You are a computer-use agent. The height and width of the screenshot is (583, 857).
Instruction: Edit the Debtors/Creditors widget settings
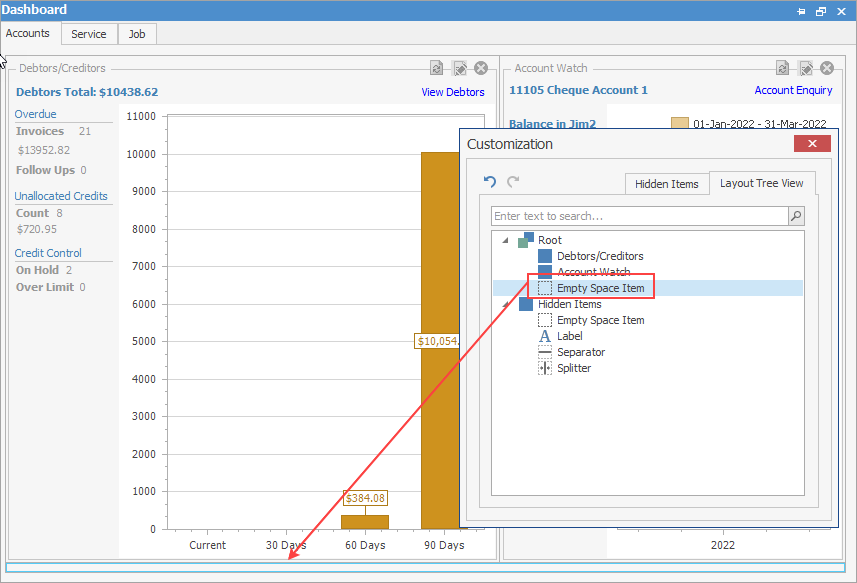[460, 68]
